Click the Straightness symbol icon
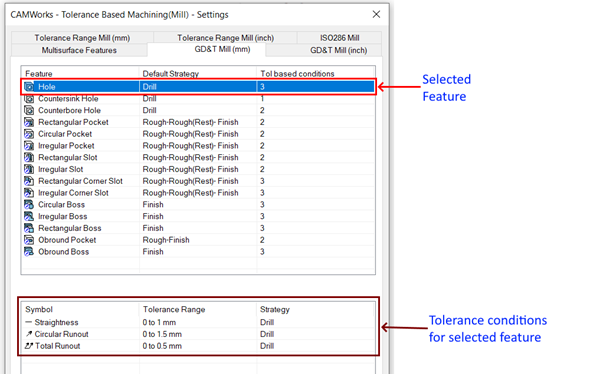The height and width of the screenshot is (374, 590). point(29,322)
